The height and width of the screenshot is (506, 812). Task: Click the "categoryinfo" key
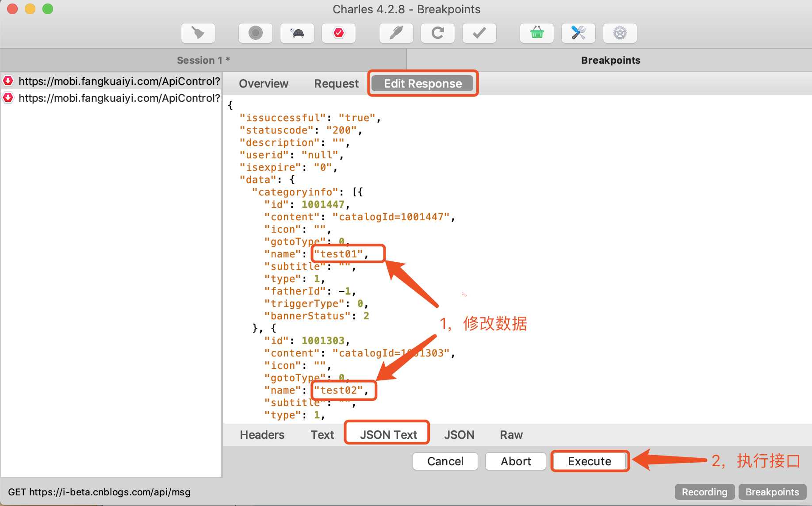click(x=295, y=192)
